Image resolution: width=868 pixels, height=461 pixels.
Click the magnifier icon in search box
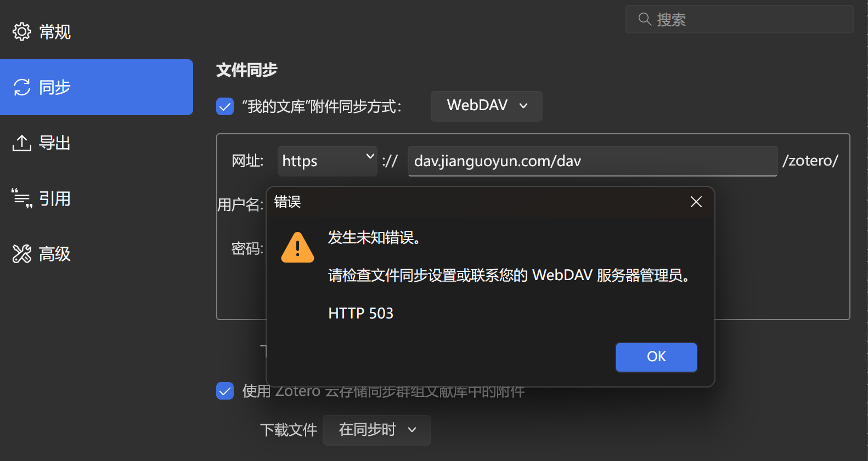point(645,20)
